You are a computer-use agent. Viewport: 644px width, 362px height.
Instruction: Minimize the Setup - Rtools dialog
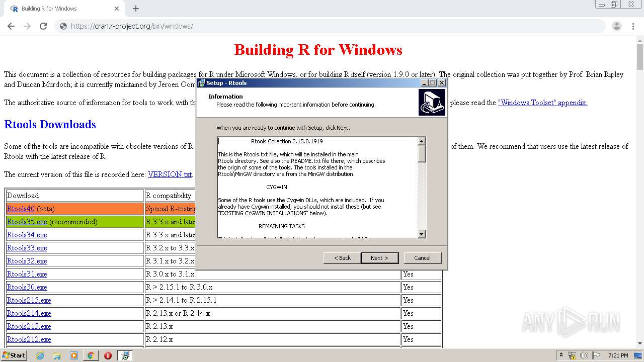coord(424,83)
